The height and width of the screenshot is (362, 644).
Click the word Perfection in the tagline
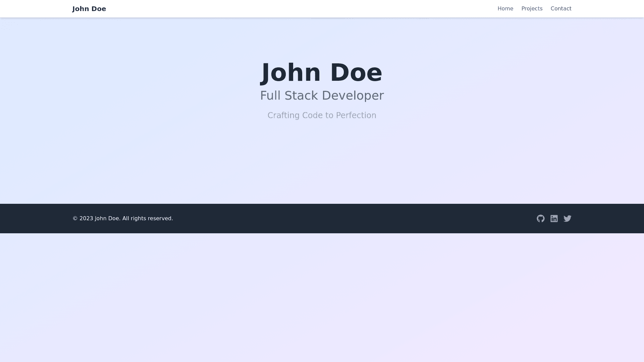tap(356, 115)
